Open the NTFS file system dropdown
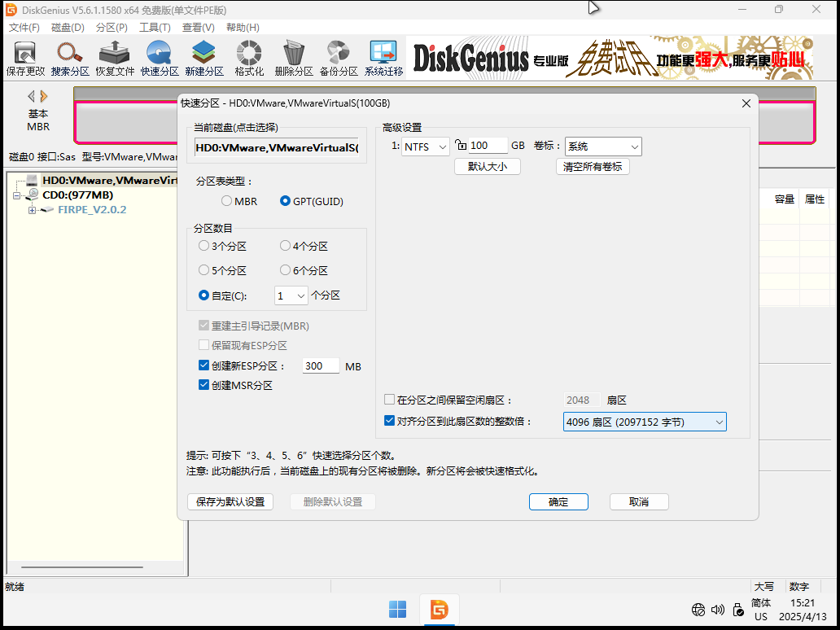 point(426,147)
